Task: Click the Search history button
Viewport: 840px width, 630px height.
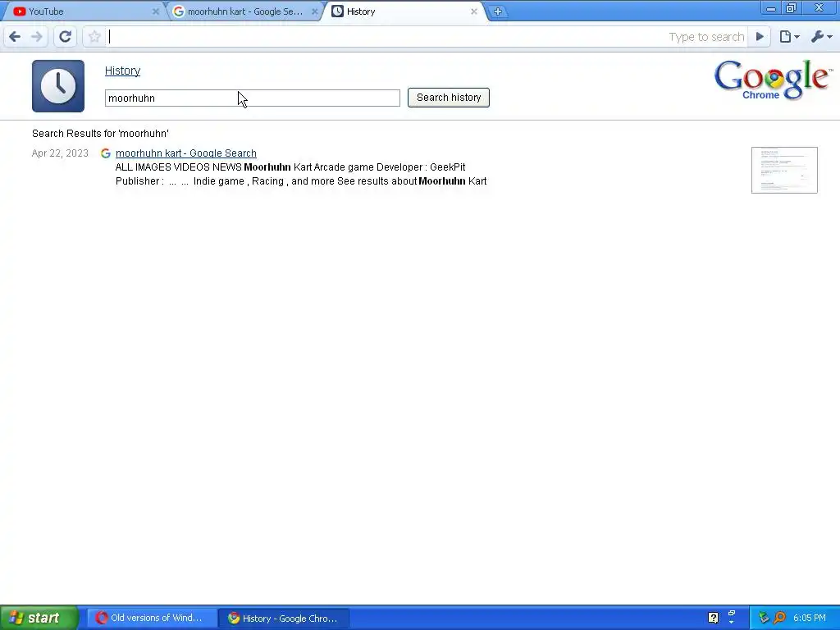Action: 449,98
